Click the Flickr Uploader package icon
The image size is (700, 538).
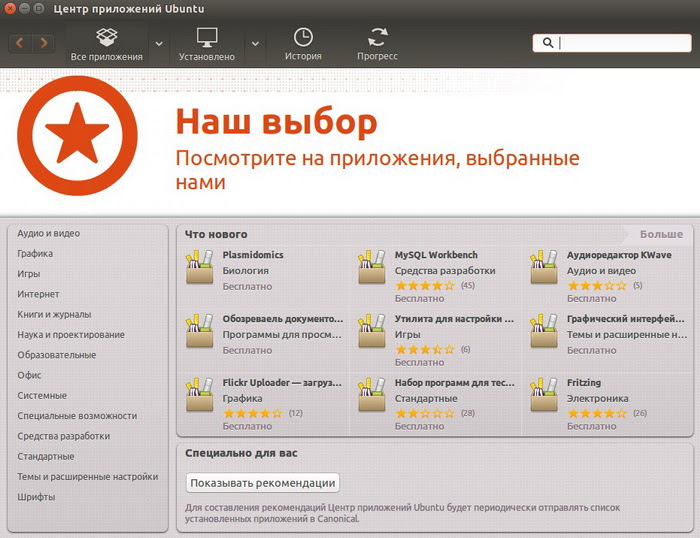click(x=200, y=395)
